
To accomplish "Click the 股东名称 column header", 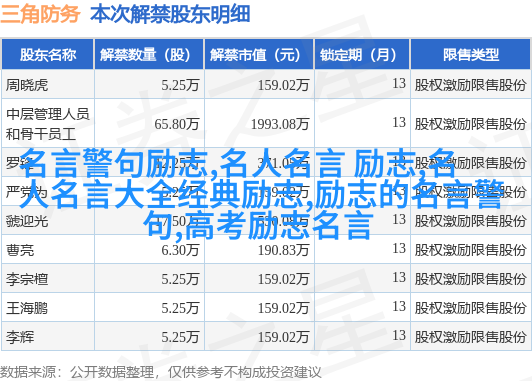I will click(x=48, y=55).
